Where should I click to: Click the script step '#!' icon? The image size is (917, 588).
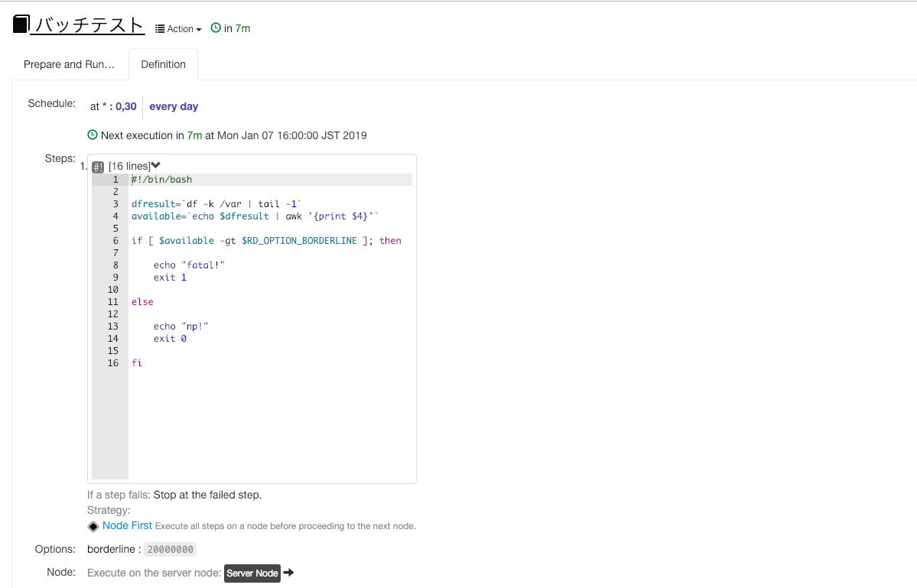(x=98, y=167)
